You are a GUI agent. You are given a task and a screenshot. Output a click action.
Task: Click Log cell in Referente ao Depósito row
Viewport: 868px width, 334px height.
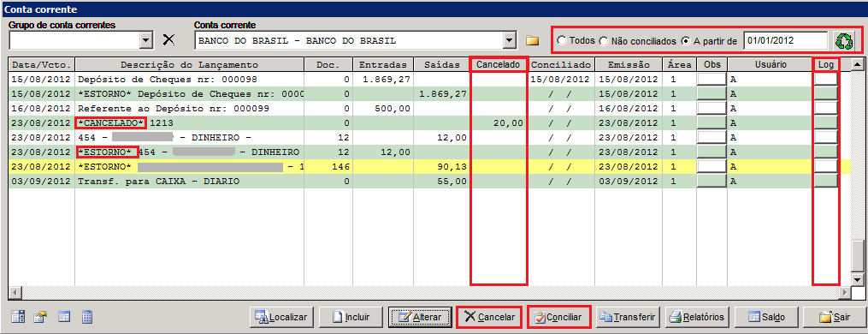tap(826, 108)
